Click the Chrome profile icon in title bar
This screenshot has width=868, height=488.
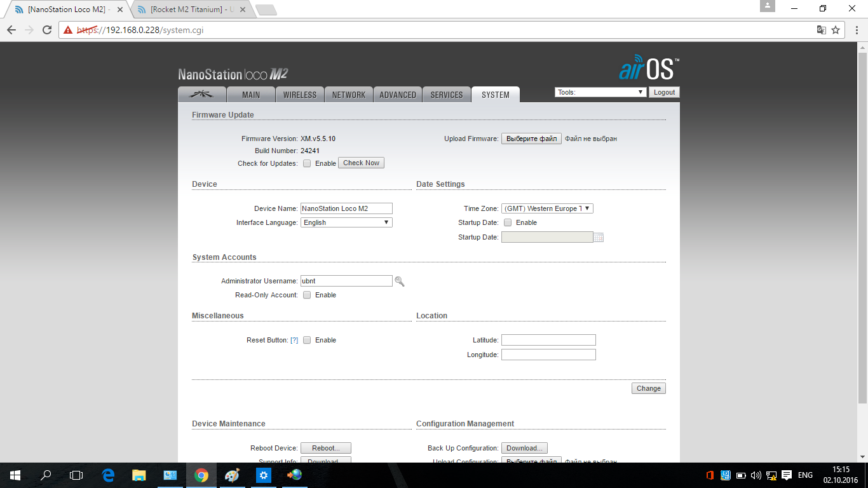(768, 6)
